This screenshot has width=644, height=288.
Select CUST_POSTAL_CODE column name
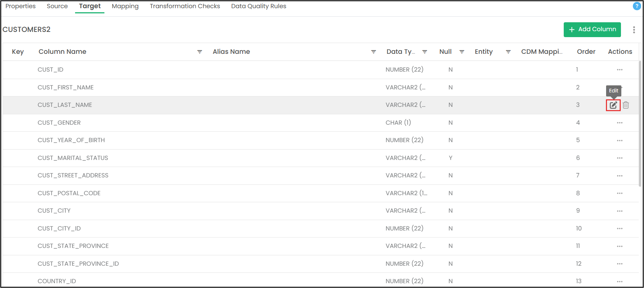click(69, 193)
